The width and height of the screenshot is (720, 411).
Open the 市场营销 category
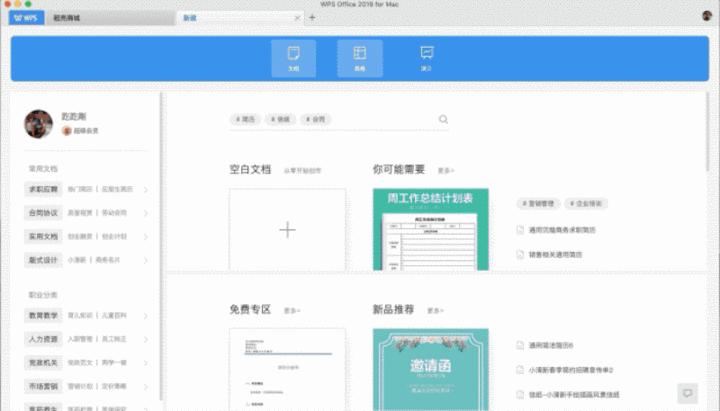pyautogui.click(x=43, y=386)
